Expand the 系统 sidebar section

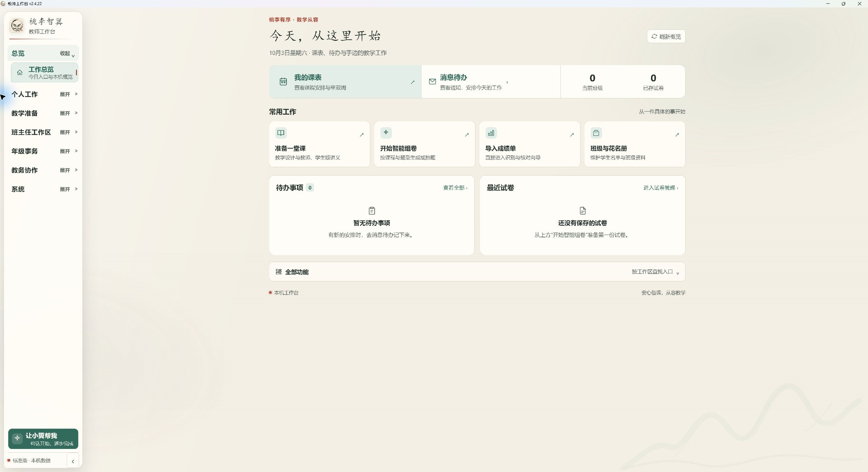pyautogui.click(x=43, y=189)
